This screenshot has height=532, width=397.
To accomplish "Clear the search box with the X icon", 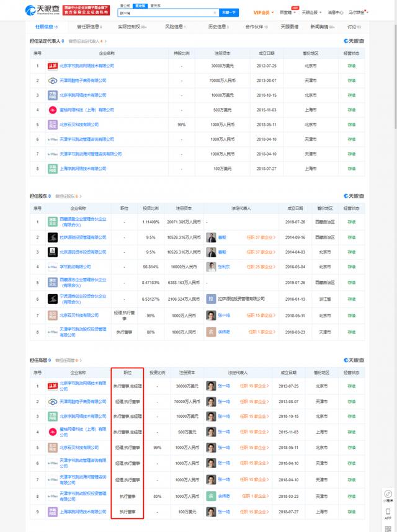I will click(x=215, y=12).
